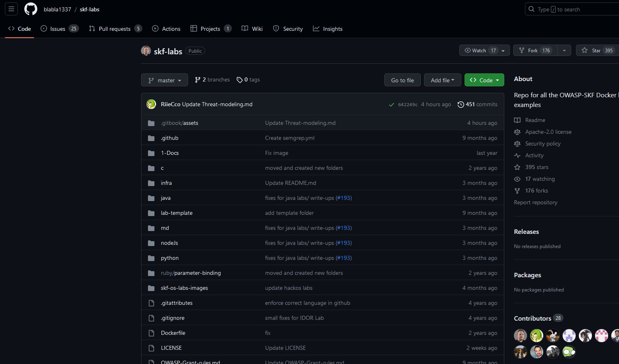Open the Watch notifications dropdown arrow

(503, 50)
